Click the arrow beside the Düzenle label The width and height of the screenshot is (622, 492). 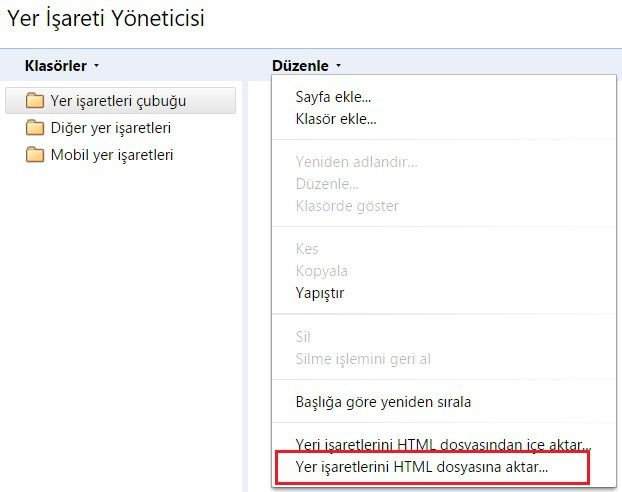(x=338, y=66)
